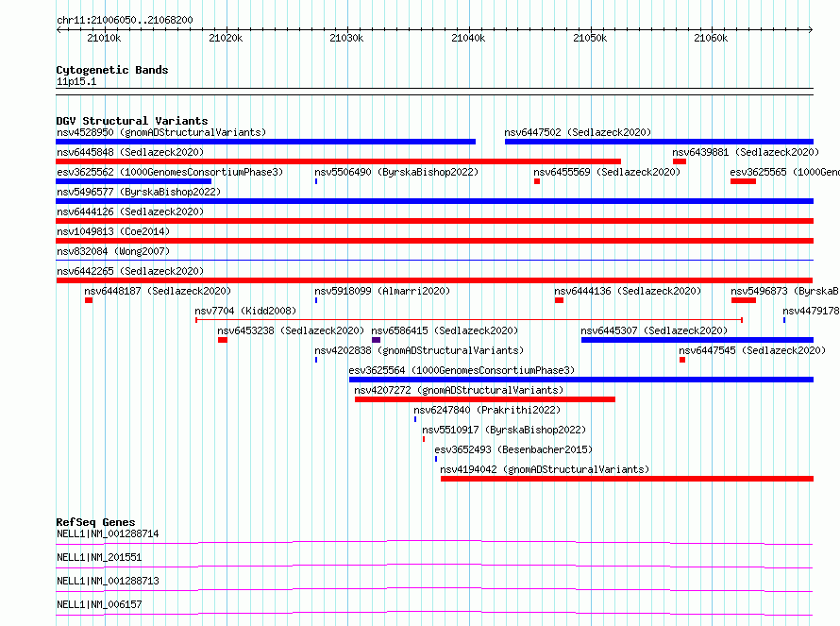Click the small red bar of nsv6439881
This screenshot has height=626, width=840.
coord(680,161)
